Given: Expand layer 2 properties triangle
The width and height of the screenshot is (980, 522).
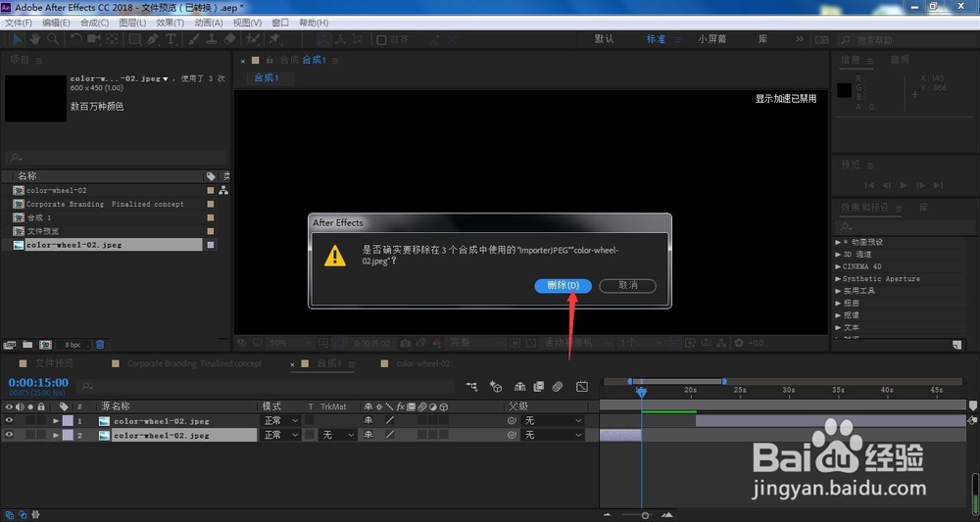Looking at the screenshot, I should [x=56, y=435].
